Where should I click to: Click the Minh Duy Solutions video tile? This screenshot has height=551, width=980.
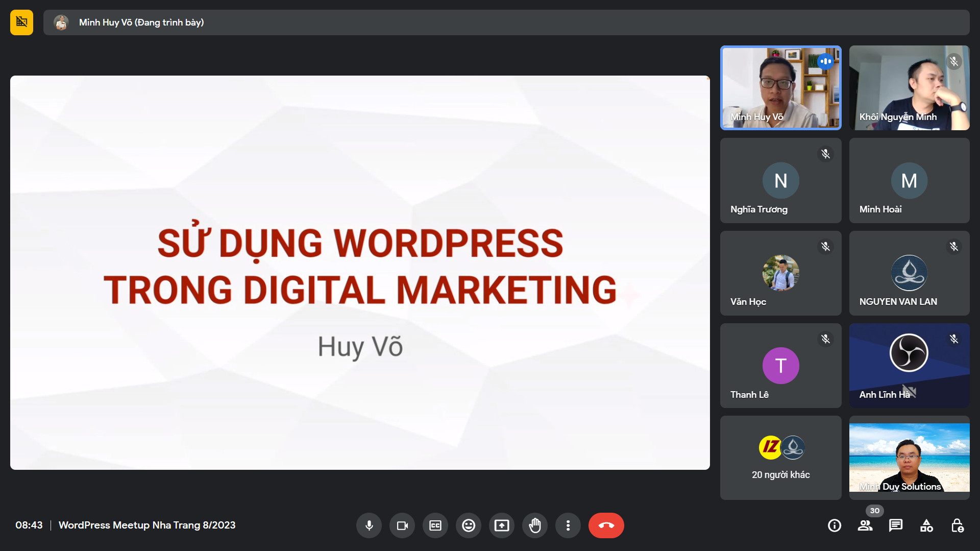909,458
